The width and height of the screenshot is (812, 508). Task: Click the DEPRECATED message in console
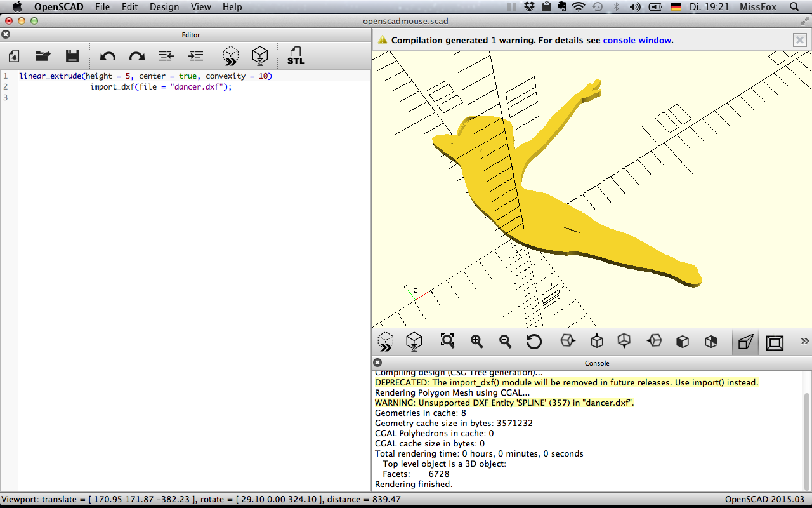click(566, 383)
